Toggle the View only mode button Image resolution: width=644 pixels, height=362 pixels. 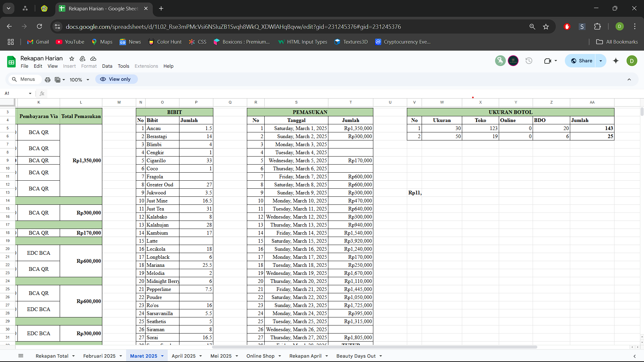[x=116, y=79]
